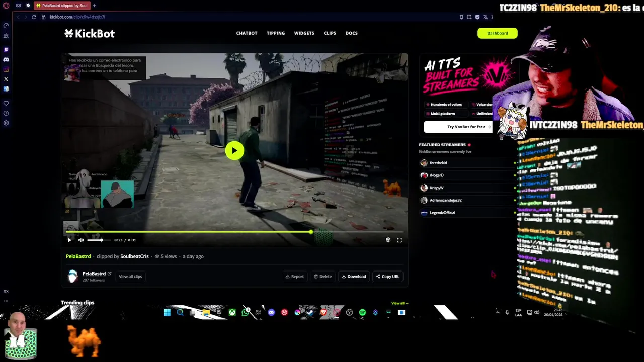Open Brave browser in taskbar
The height and width of the screenshot is (362, 644).
[x=324, y=313]
